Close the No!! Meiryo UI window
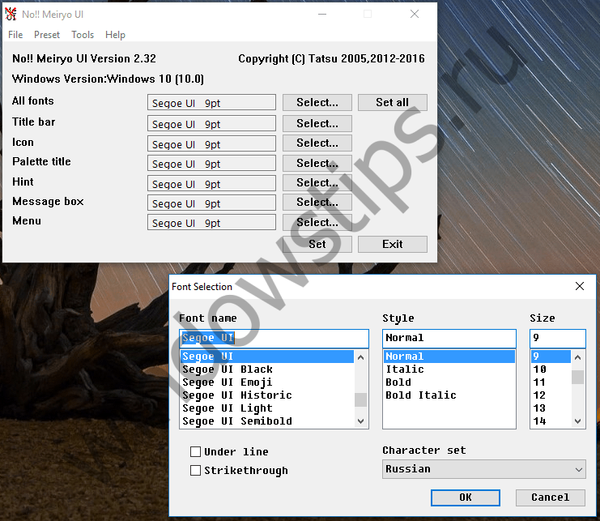Viewport: 600px width, 521px height. click(414, 14)
